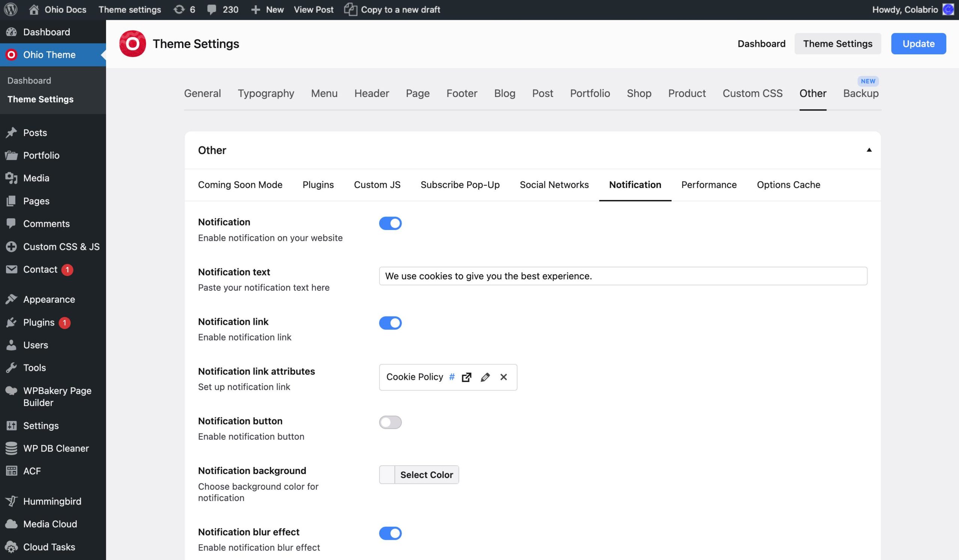Image resolution: width=959 pixels, height=560 pixels.
Task: Click the Contact envelope icon
Action: pyautogui.click(x=11, y=269)
